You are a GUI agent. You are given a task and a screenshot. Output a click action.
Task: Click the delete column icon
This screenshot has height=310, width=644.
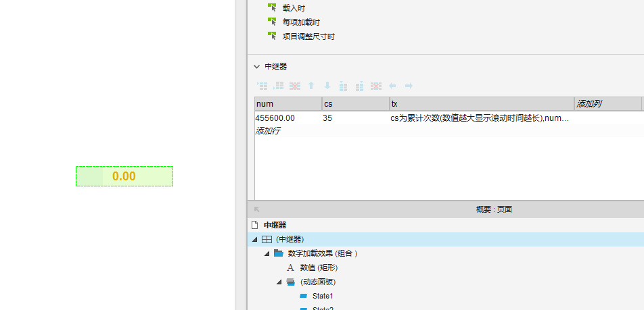coord(376,86)
